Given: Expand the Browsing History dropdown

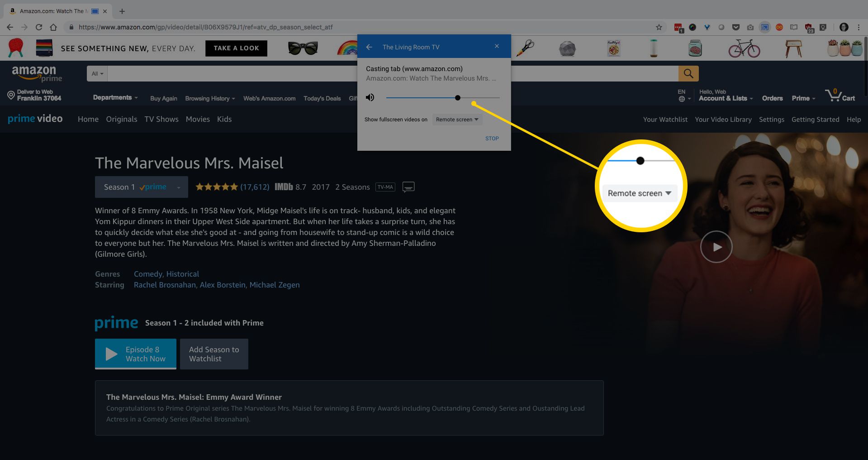Looking at the screenshot, I should pyautogui.click(x=210, y=98).
